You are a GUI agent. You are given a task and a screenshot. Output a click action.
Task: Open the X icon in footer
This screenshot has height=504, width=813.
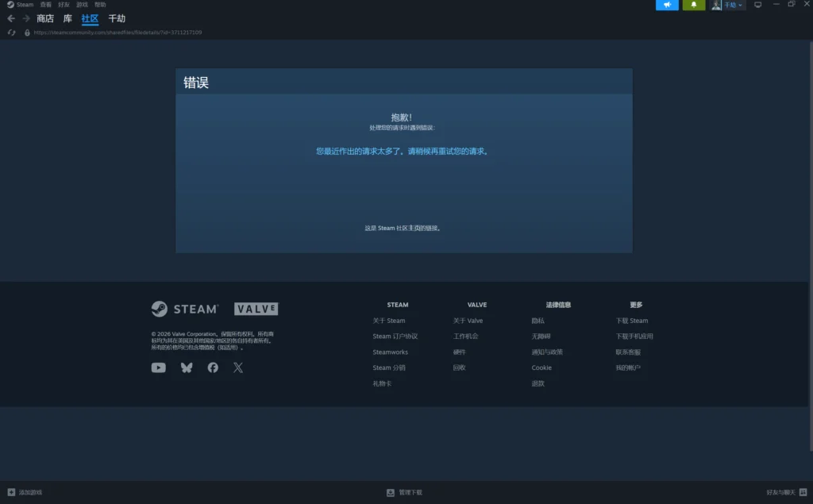coord(238,367)
